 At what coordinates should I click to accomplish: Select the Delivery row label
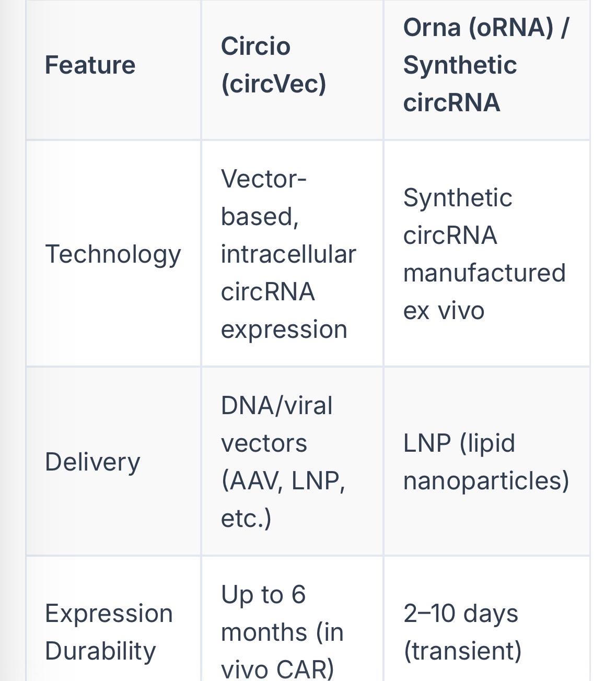coord(92,462)
